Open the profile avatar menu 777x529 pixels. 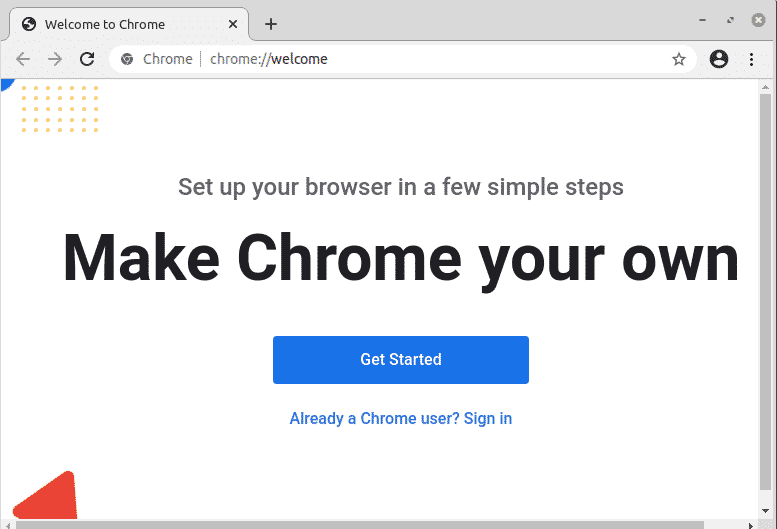click(x=718, y=59)
